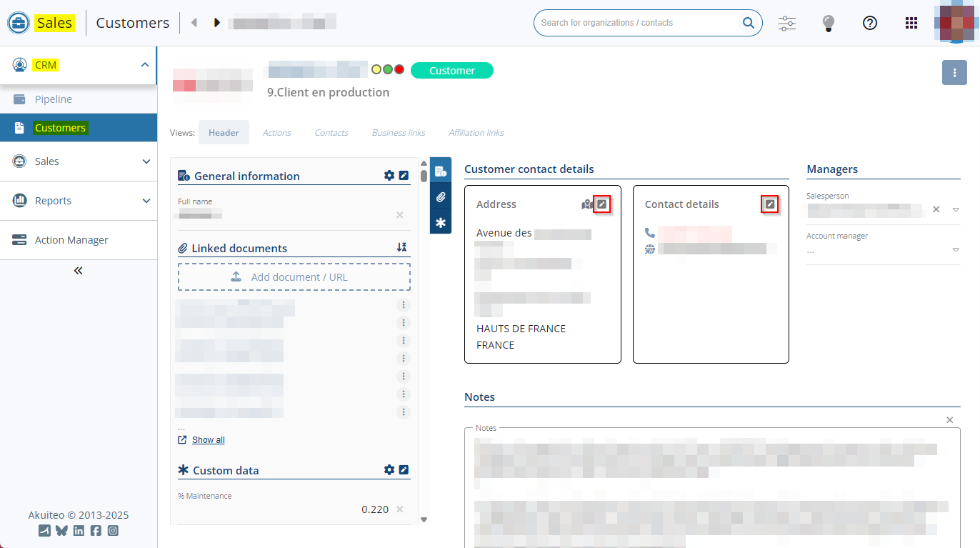Click the organizations and contacts search field

639,23
